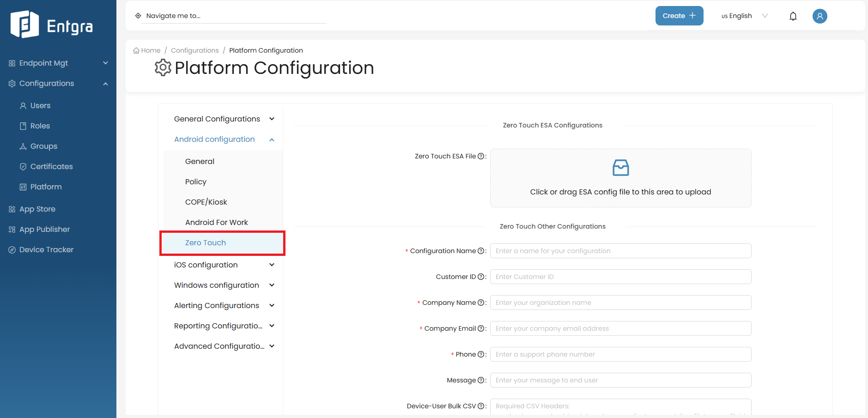Click the Certificates shield icon
Screen dimensions: 868x418
click(23, 167)
